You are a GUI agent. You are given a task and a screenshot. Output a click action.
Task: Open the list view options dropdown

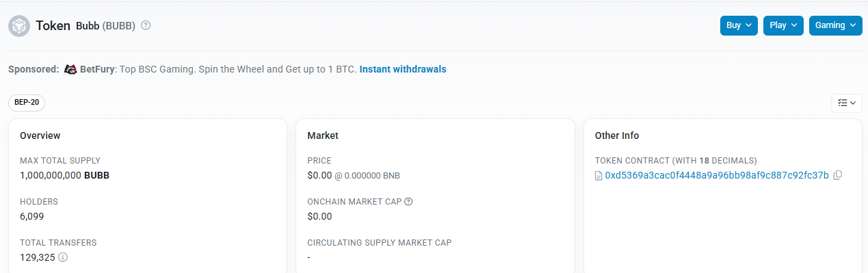tap(847, 103)
